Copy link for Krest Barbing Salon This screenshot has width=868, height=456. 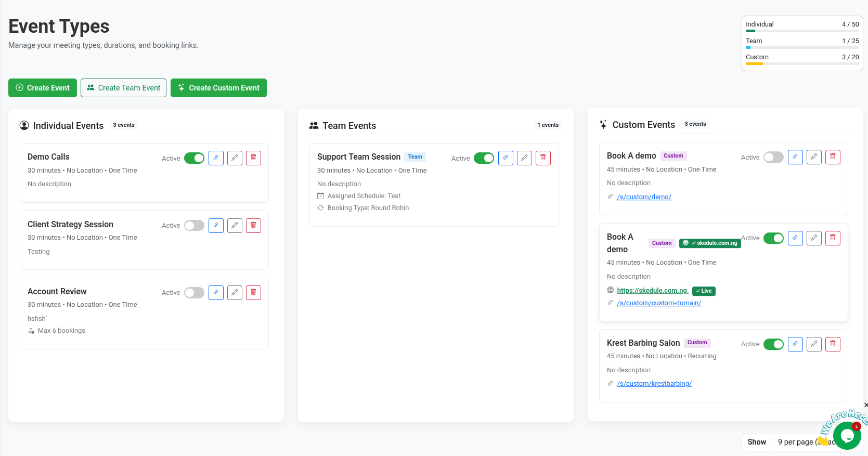click(x=795, y=344)
